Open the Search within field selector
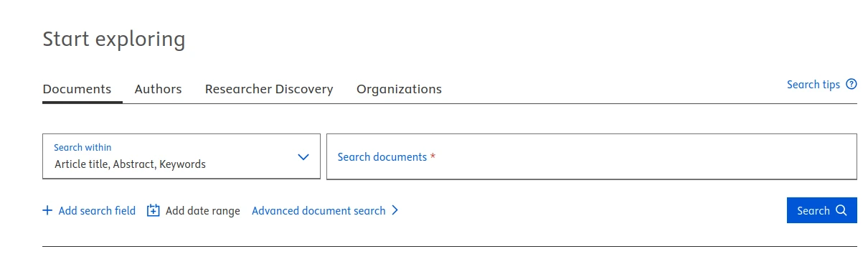This screenshot has height=277, width=868. point(181,156)
